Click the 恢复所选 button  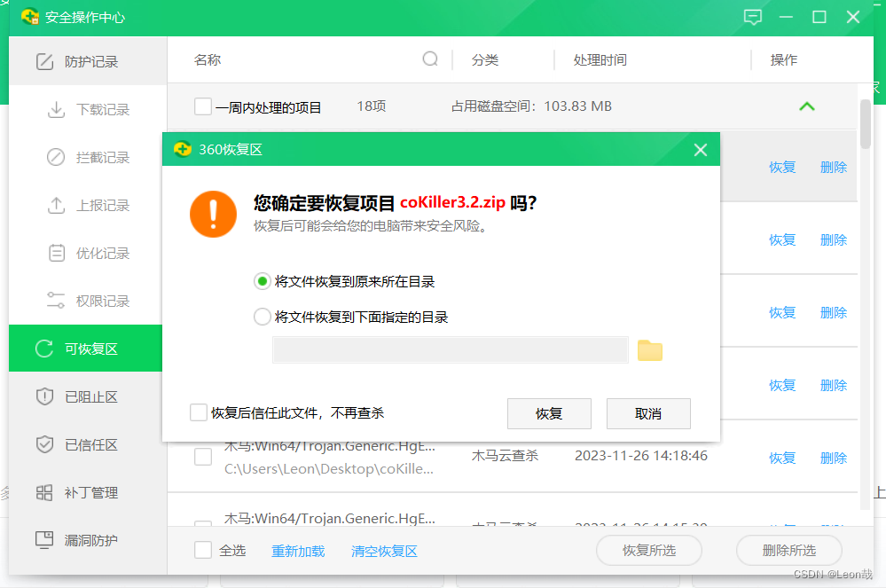coord(649,550)
